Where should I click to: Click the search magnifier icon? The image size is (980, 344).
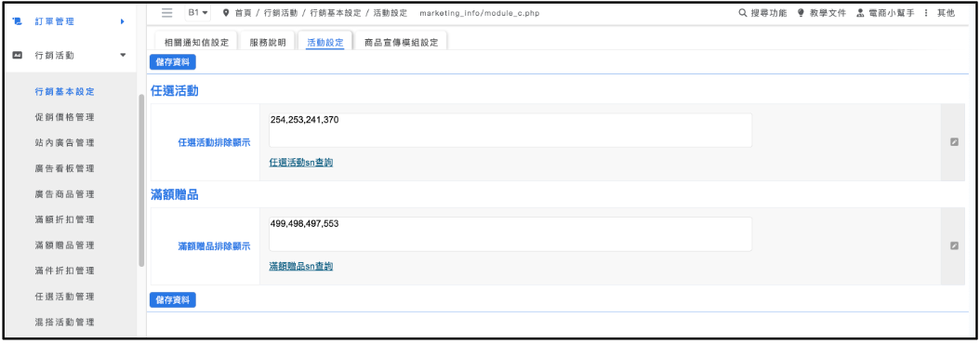point(743,12)
